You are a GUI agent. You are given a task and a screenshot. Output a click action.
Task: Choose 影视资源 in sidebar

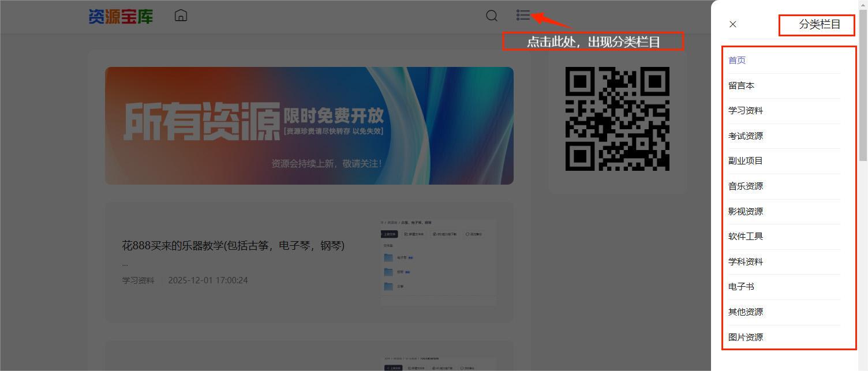tap(745, 212)
